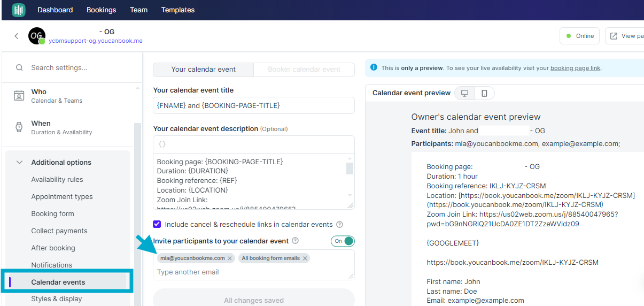Click the blue info icon in preview banner
Screen dimensions: 644x306
374,67
